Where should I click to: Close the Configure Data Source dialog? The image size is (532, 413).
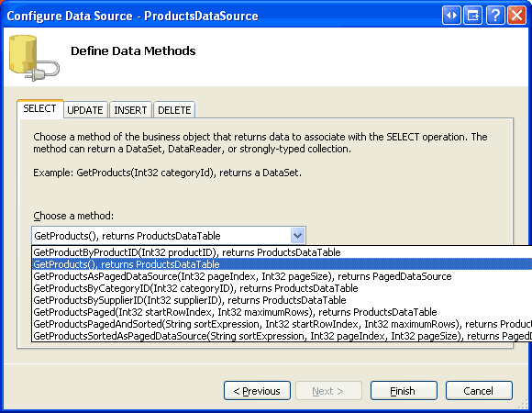pyautogui.click(x=516, y=16)
